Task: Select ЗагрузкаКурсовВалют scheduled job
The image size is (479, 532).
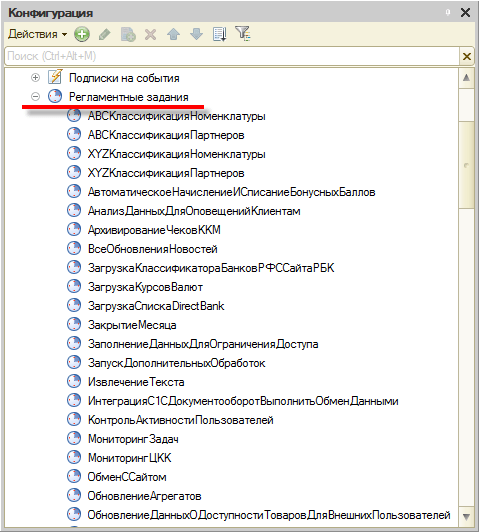Action: tap(145, 287)
